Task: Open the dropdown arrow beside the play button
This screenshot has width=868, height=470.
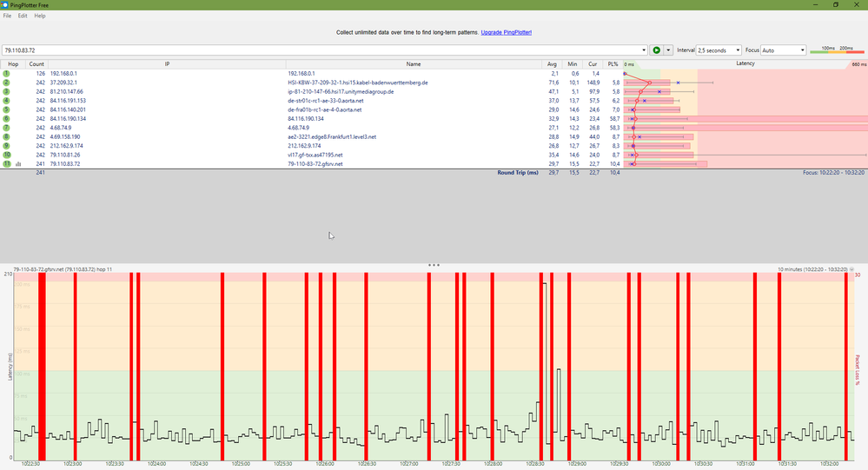Action: coord(668,50)
